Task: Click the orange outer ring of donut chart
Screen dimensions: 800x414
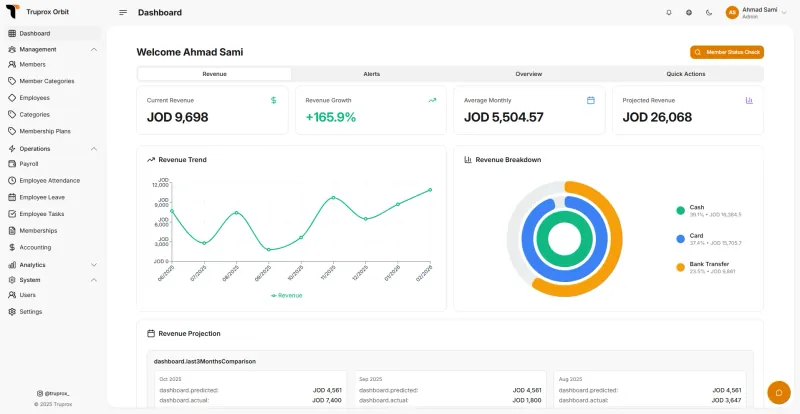Action: tap(616, 238)
